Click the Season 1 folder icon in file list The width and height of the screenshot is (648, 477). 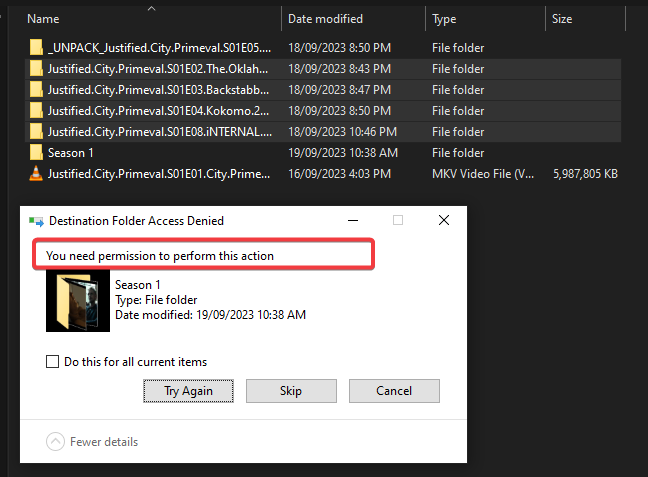36,153
